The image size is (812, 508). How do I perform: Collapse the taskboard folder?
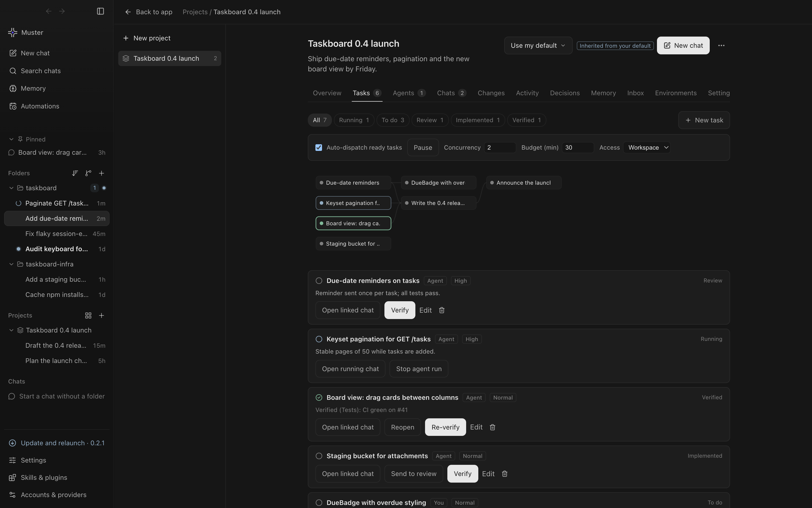click(x=11, y=188)
